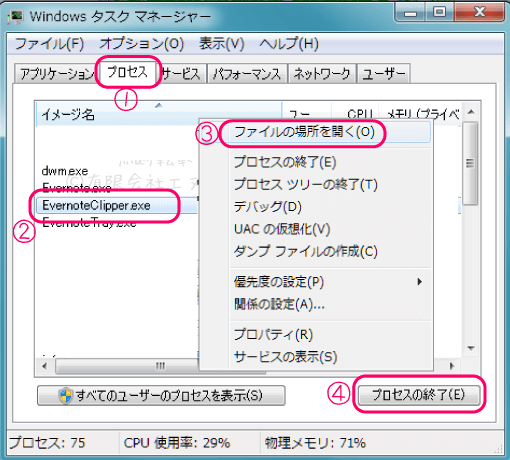Click the Task Manager title bar icon
Image resolution: width=510 pixels, height=460 pixels.
[16, 17]
